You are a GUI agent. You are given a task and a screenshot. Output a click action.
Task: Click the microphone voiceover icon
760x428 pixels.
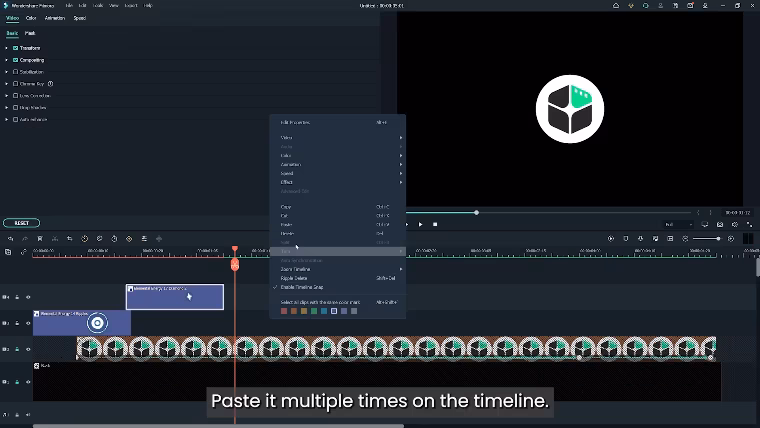640,238
